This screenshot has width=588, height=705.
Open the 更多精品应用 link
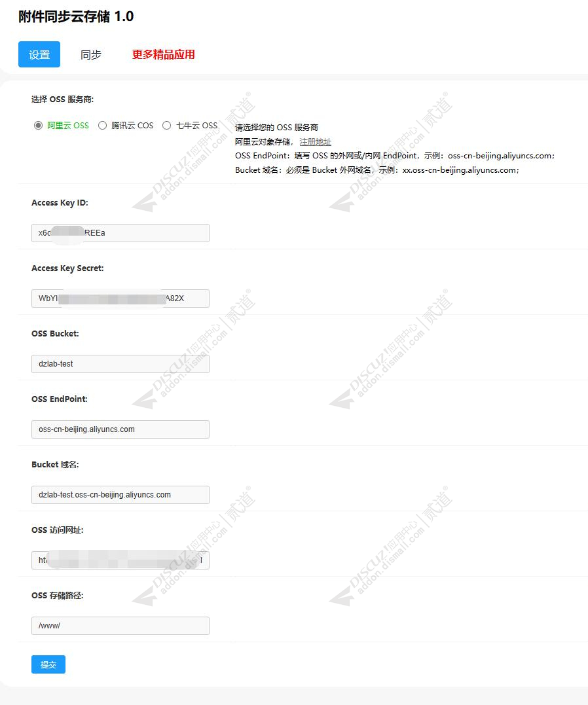163,54
